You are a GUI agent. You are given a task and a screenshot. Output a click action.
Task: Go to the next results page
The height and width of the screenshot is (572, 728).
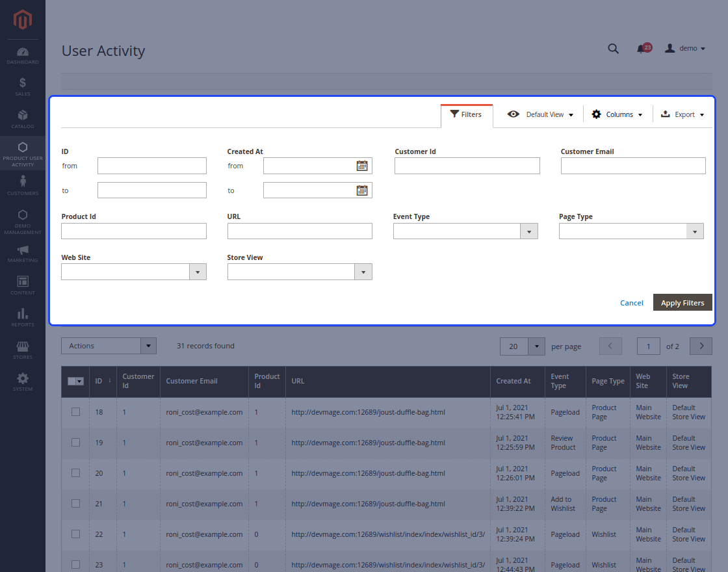pos(701,346)
